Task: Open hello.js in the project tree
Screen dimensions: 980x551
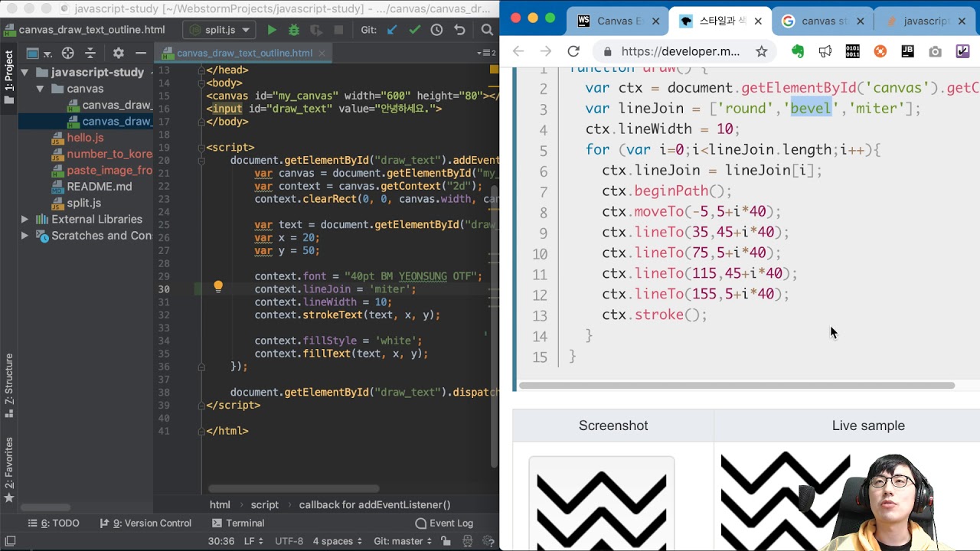Action: click(85, 138)
